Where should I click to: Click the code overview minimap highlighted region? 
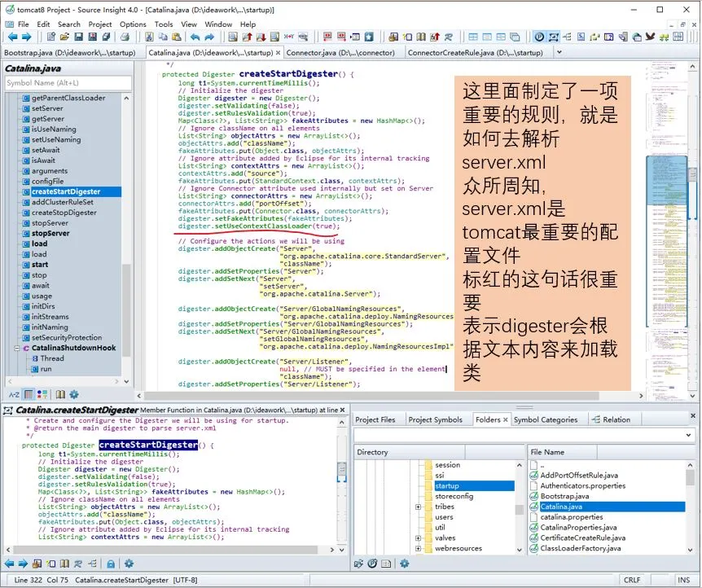point(666,180)
